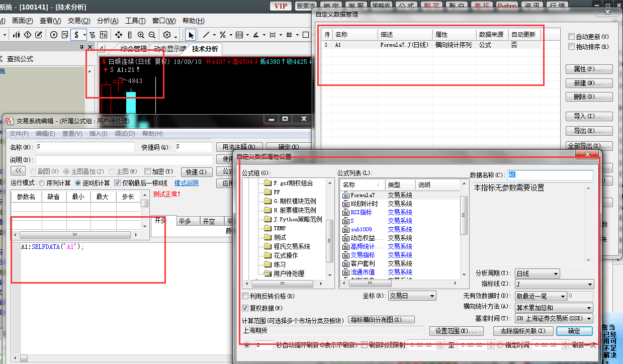623x364 pixels.
Task: Click the zoom in magnifier icon
Action: pyautogui.click(x=141, y=35)
